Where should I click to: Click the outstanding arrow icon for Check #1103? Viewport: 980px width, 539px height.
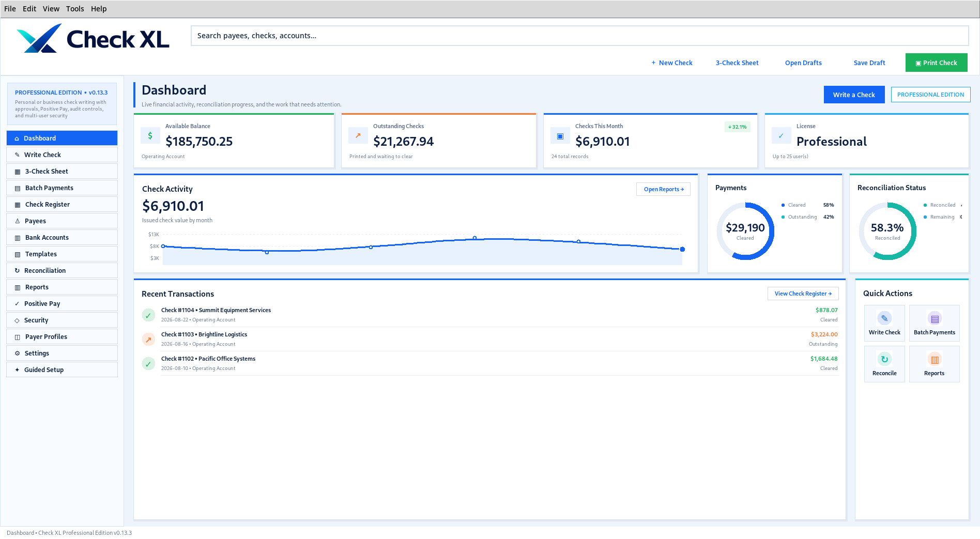click(x=148, y=340)
